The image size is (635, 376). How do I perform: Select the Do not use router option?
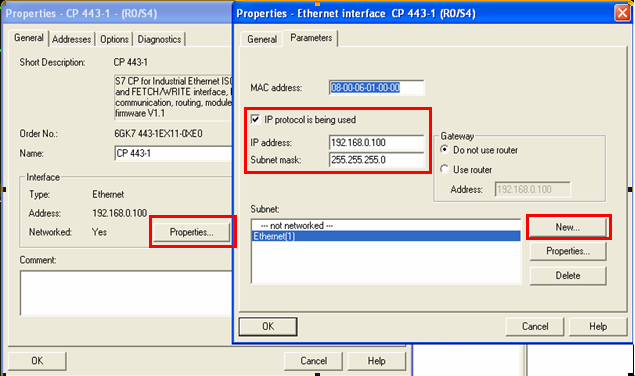point(445,150)
